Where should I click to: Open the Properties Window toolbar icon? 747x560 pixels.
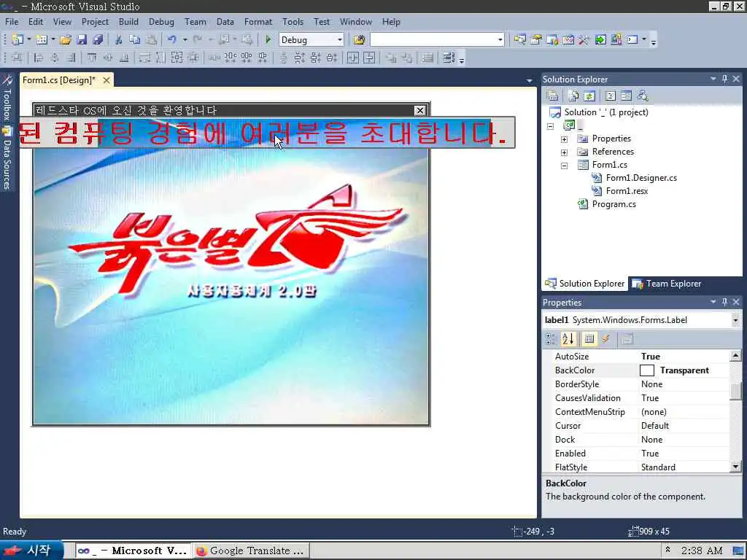tap(536, 40)
